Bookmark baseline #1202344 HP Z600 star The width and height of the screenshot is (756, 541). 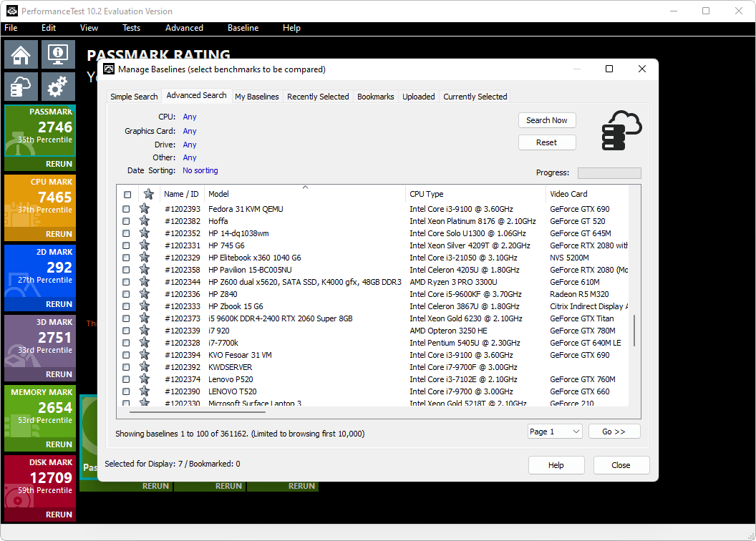point(144,282)
